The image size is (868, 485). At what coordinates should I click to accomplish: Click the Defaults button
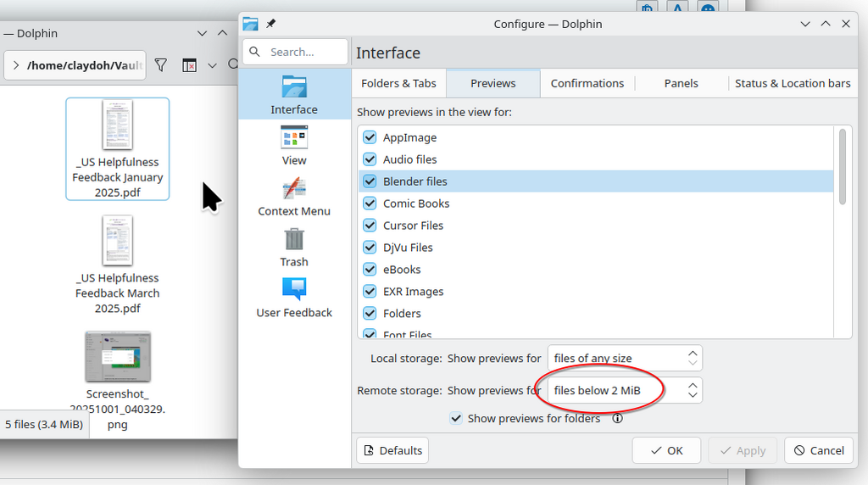tap(392, 451)
